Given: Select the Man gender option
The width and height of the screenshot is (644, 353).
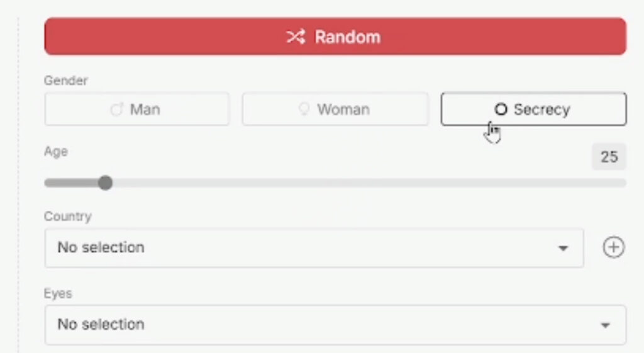Looking at the screenshot, I should coord(136,109).
